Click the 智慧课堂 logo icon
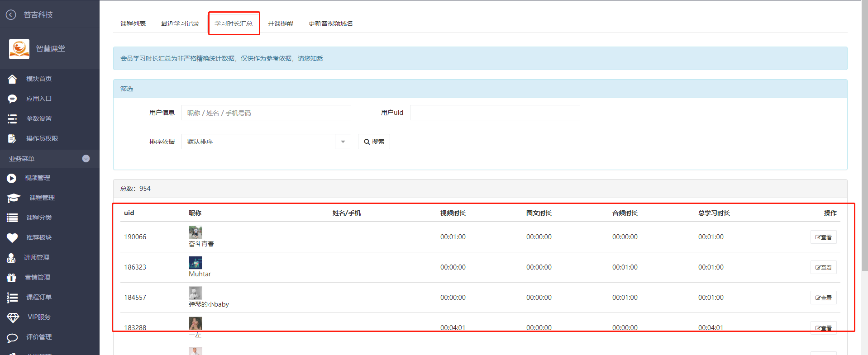The image size is (868, 355). pyautogui.click(x=19, y=49)
